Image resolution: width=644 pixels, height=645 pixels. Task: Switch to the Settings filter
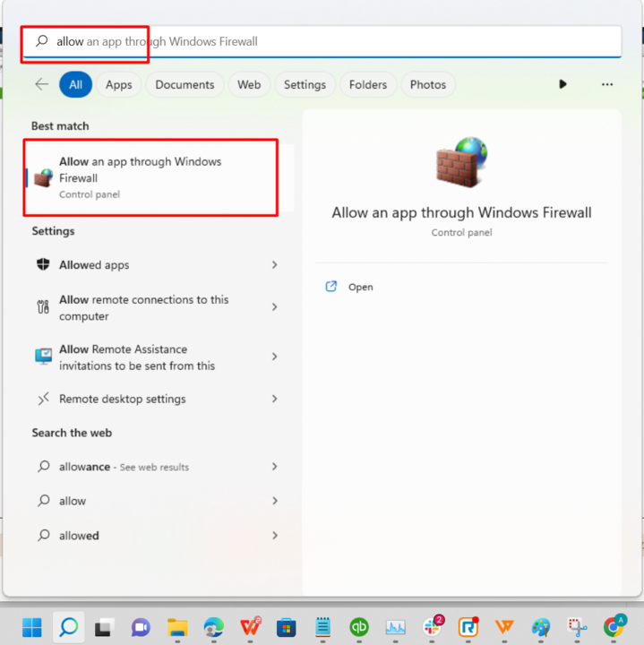point(305,85)
